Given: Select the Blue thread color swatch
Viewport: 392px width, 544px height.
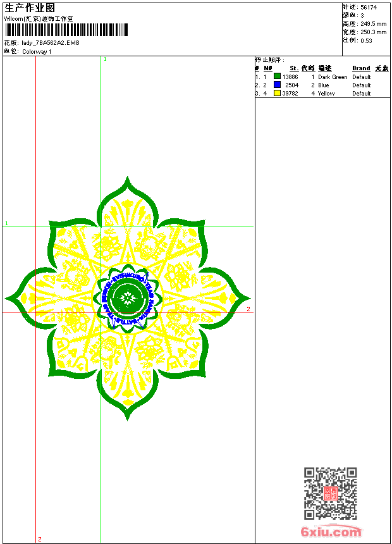Looking at the screenshot, I should coord(277,85).
